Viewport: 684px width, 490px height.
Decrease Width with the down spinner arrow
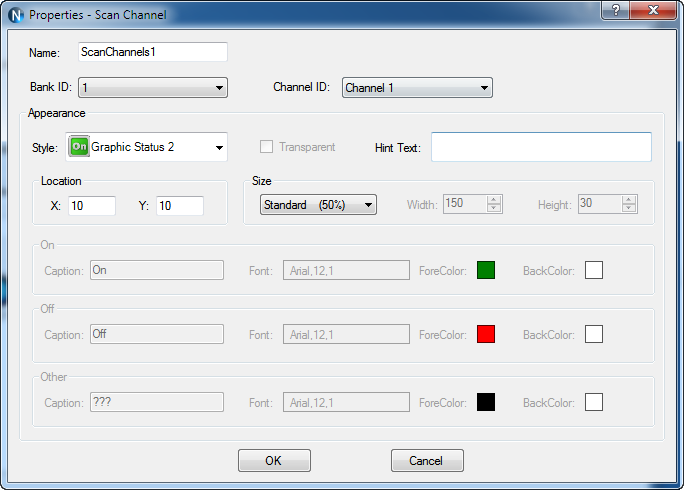[x=494, y=208]
